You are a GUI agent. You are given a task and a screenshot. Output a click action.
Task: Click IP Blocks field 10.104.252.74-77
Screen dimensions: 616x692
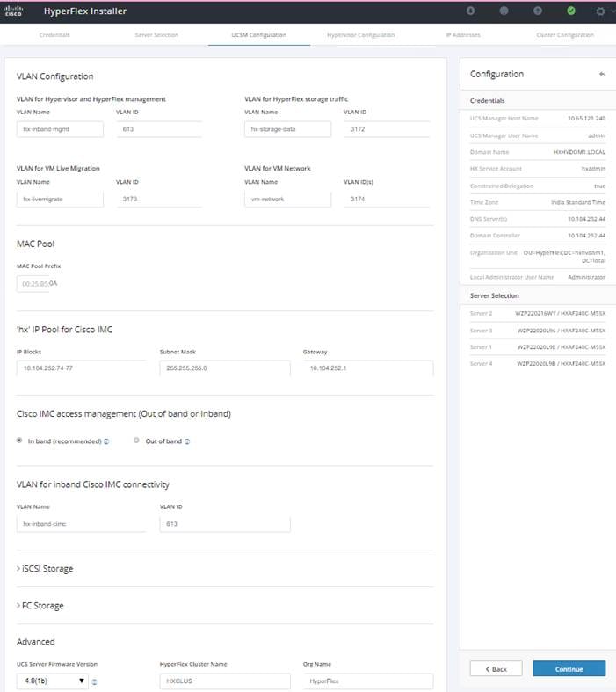pos(81,368)
